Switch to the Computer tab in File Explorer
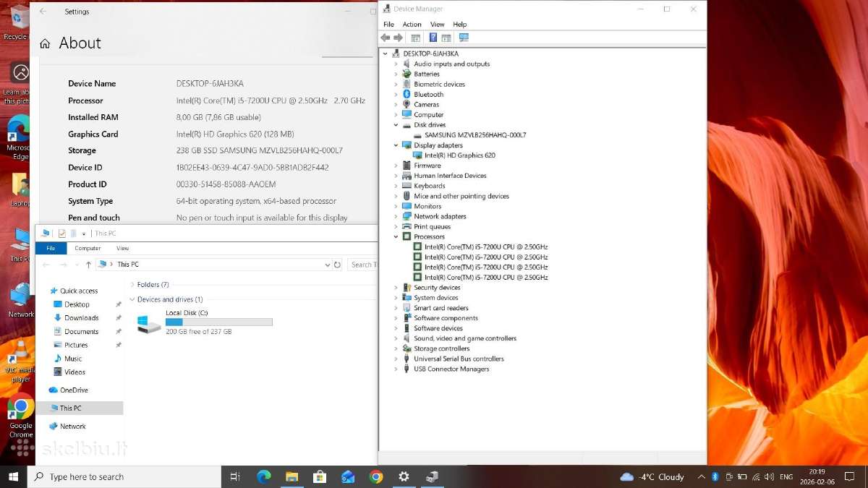Viewport: 868px width, 488px height. click(88, 248)
